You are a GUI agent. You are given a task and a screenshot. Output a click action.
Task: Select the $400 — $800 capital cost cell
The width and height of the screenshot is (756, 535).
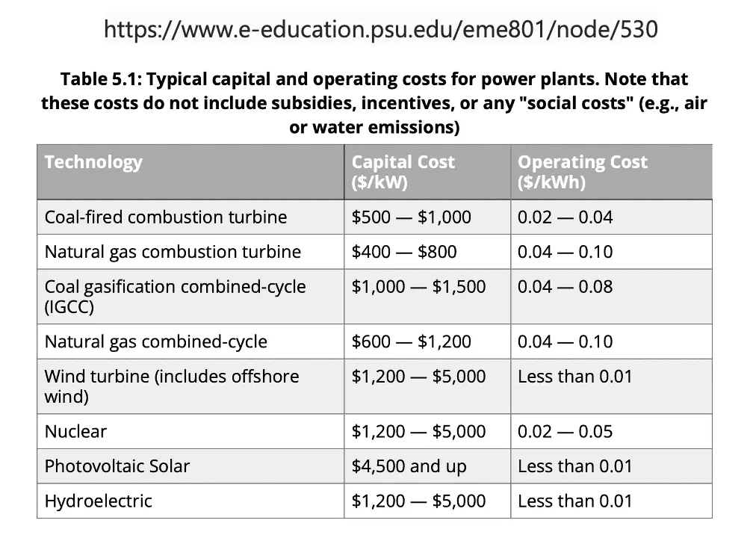pos(404,252)
